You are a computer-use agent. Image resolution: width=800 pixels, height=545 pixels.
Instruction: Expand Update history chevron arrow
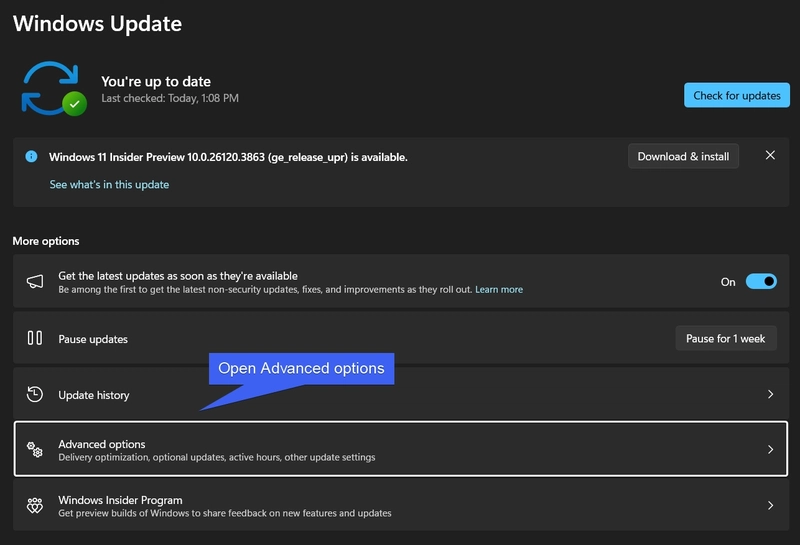(770, 394)
